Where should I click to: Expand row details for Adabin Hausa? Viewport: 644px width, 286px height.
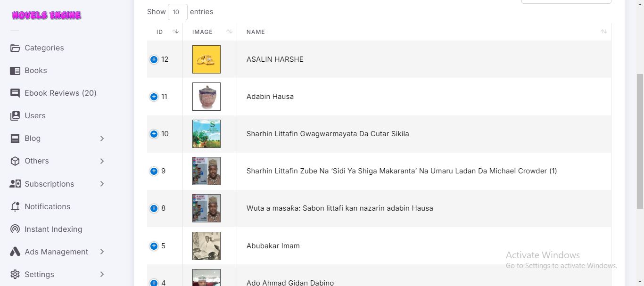click(x=154, y=97)
